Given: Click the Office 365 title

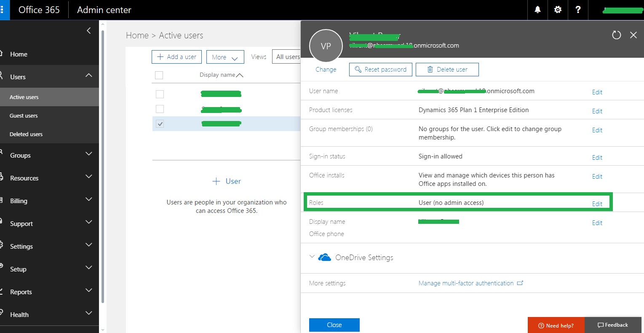Looking at the screenshot, I should [x=39, y=10].
